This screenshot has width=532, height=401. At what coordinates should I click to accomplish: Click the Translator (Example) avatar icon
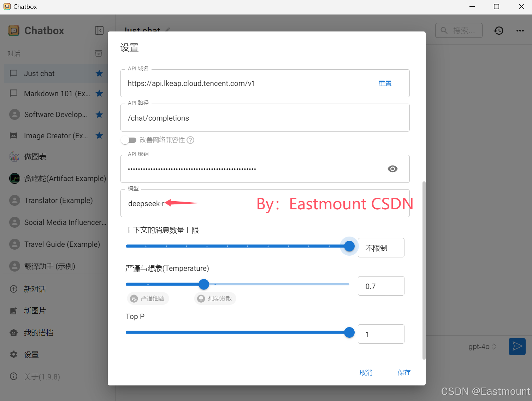point(14,200)
